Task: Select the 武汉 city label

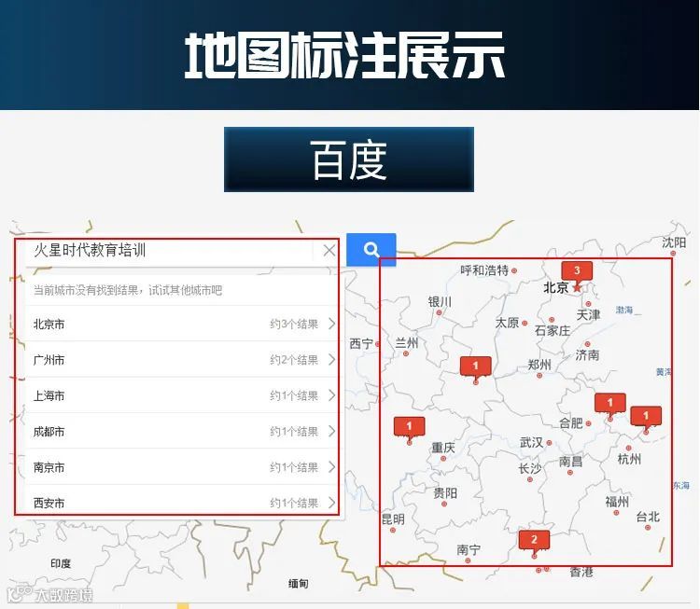Action: 531,443
